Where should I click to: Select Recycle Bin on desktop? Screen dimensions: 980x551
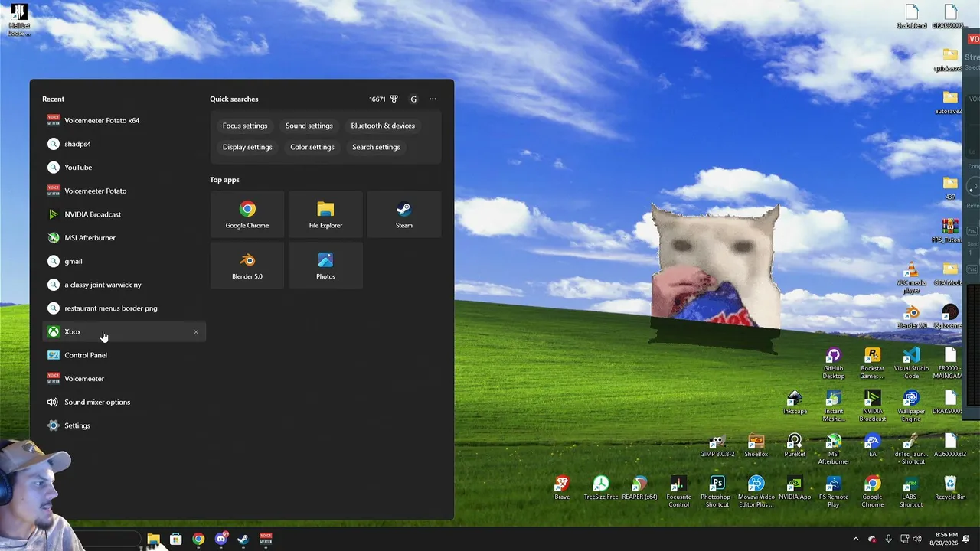[x=950, y=488]
